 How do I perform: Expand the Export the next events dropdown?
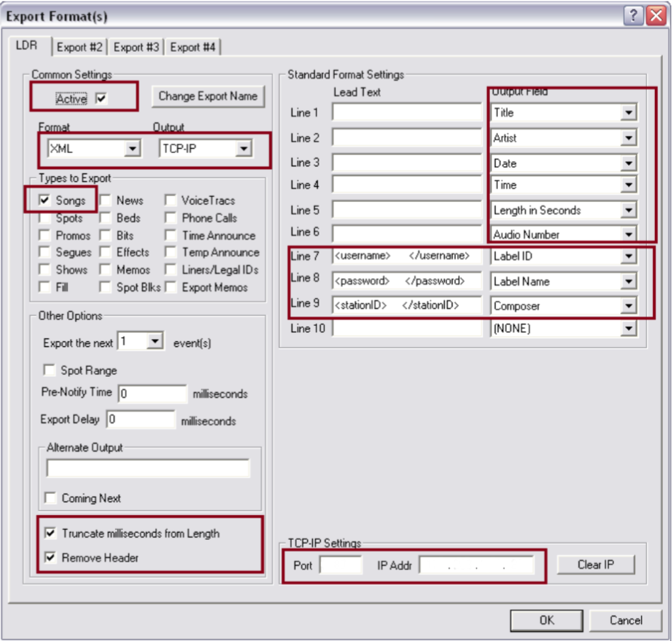(x=155, y=342)
